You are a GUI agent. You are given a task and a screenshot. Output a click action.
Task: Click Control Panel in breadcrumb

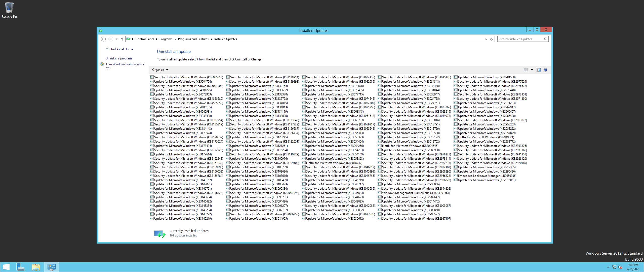(x=144, y=39)
